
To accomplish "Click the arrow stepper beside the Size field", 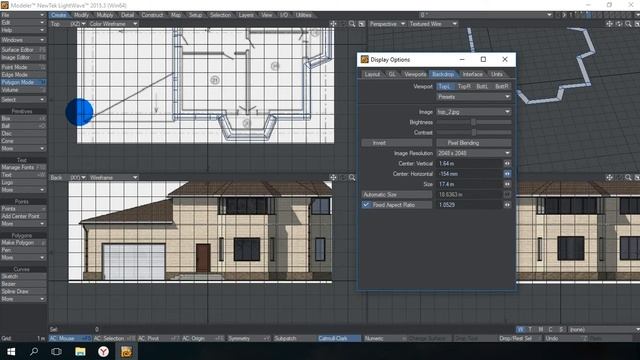I will pyautogui.click(x=507, y=184).
